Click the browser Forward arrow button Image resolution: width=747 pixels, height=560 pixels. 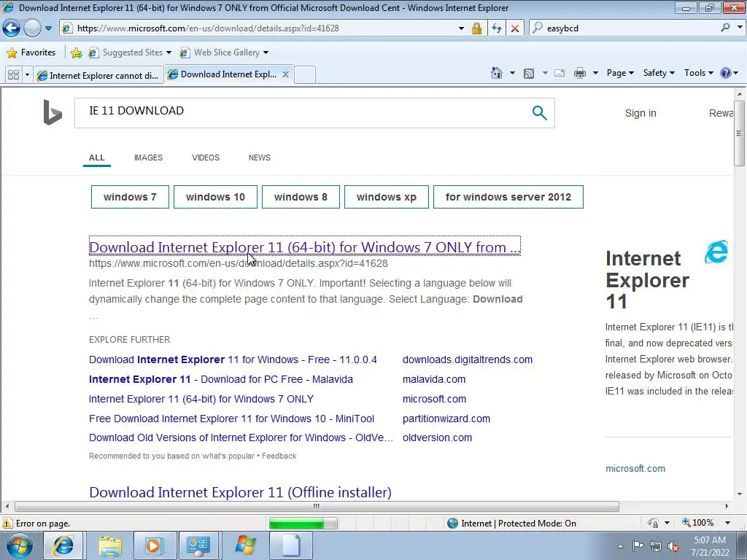coord(32,28)
